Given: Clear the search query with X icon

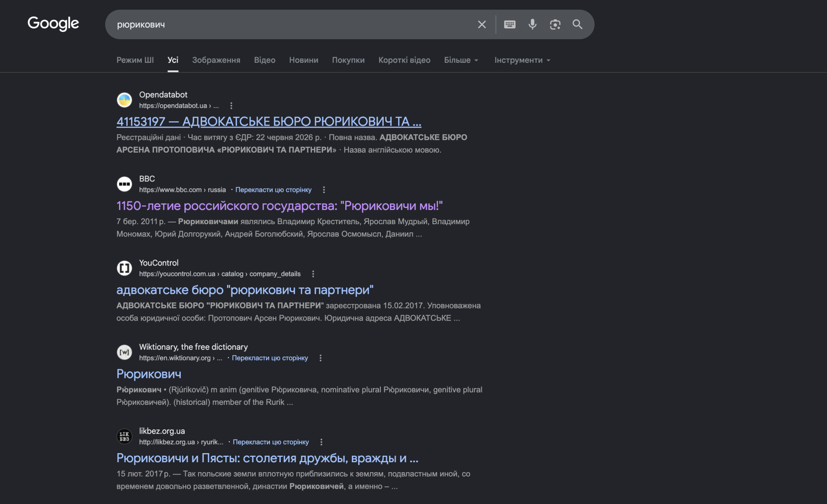Looking at the screenshot, I should [482, 24].
